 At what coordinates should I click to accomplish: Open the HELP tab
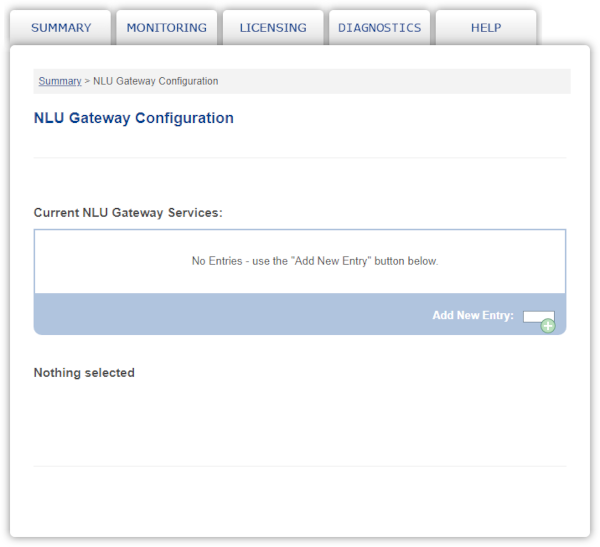click(486, 28)
